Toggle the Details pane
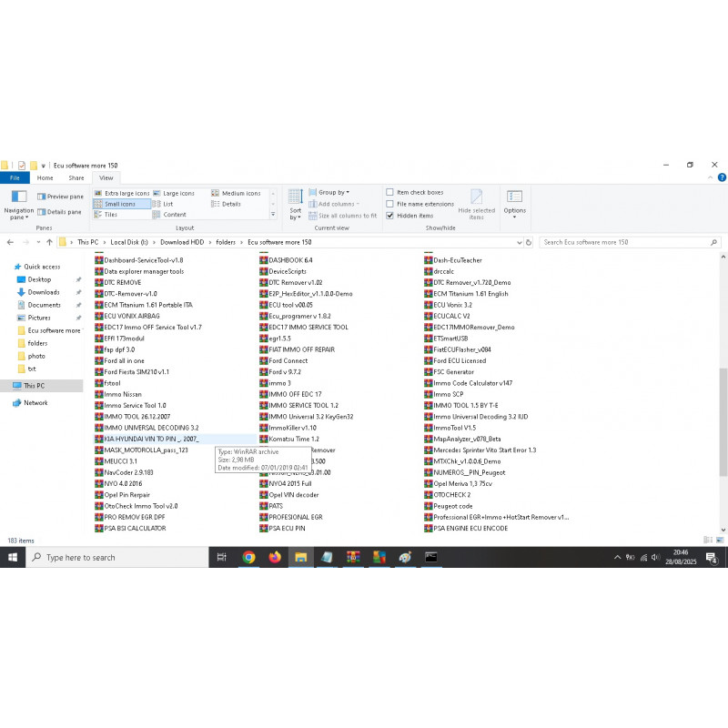 (59, 212)
